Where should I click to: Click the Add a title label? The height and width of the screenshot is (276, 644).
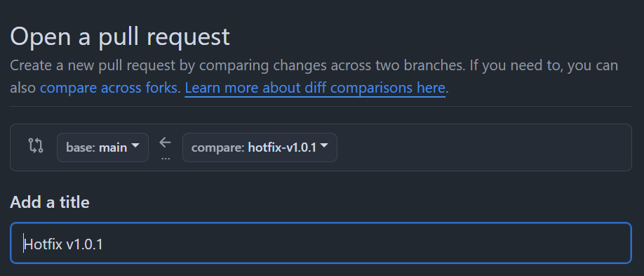pyautogui.click(x=50, y=202)
